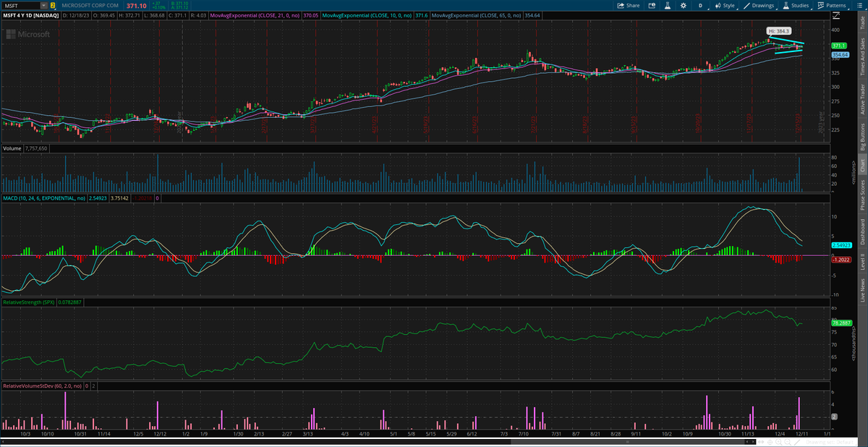The image size is (868, 447).
Task: Click the 371.6 EMA 10 value
Action: tap(422, 14)
